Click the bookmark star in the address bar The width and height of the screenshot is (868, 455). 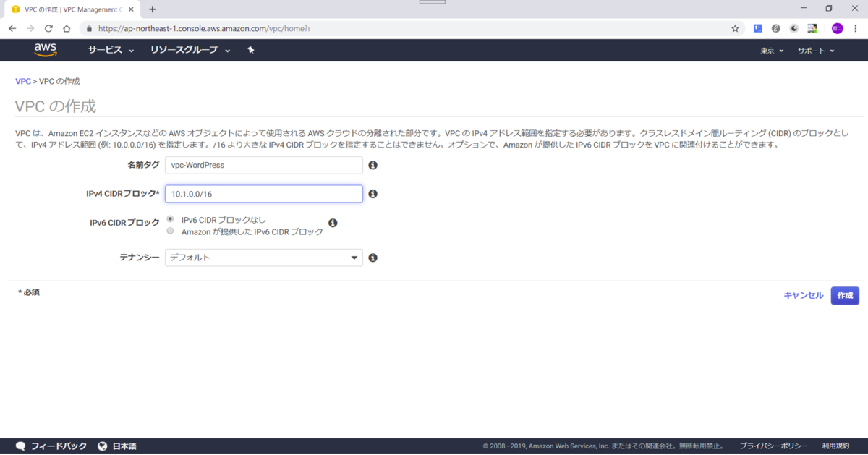click(x=735, y=28)
